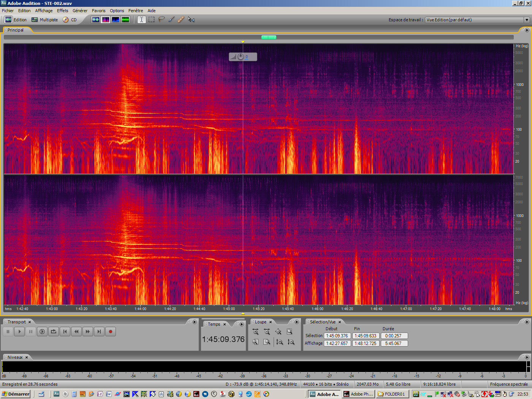532x399 pixels.
Task: Expand the Niveaux panel options menu
Action: (x=527, y=357)
